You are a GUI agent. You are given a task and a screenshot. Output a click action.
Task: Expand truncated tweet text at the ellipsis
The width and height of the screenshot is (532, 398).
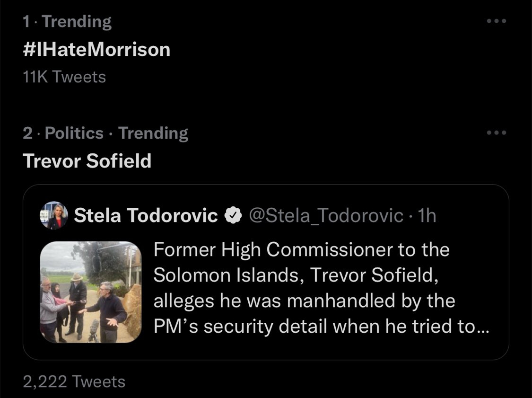coord(481,327)
